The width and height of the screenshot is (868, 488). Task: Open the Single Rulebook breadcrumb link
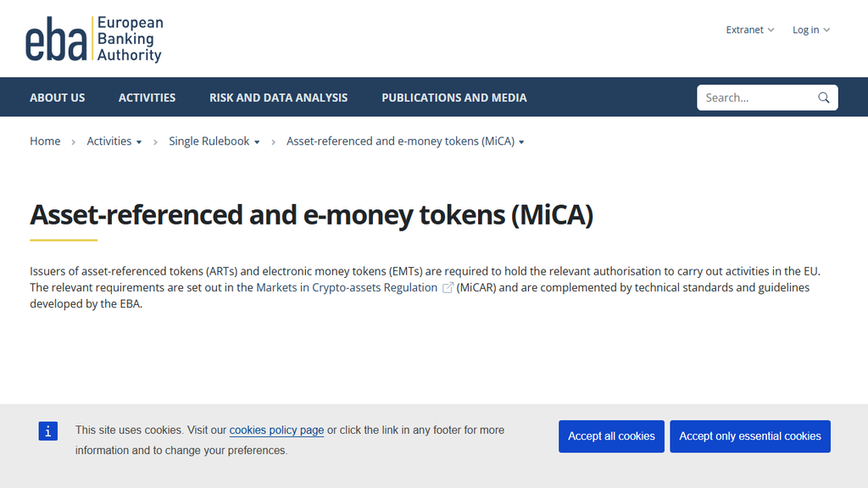[x=209, y=141]
